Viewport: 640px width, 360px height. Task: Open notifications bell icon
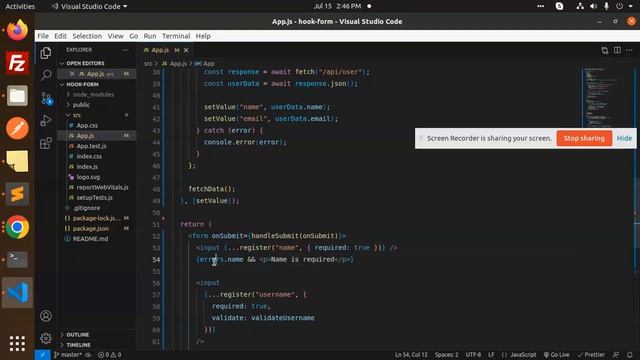click(630, 355)
